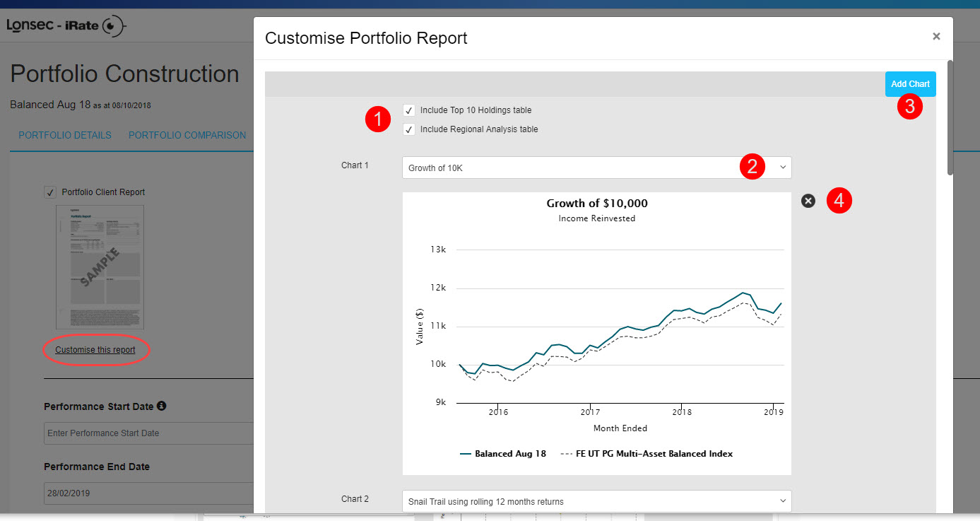Uncheck Include Top 10 Holdings table

(x=408, y=110)
